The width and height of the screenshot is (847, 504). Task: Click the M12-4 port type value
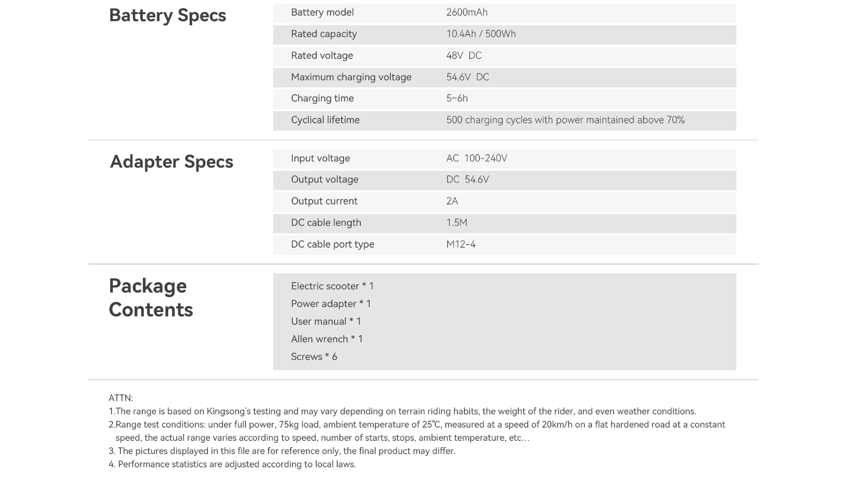[x=461, y=244]
